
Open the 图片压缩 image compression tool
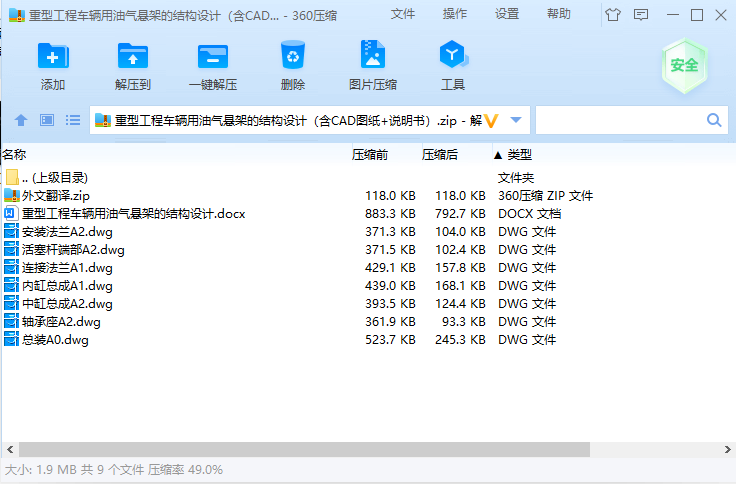(x=373, y=54)
